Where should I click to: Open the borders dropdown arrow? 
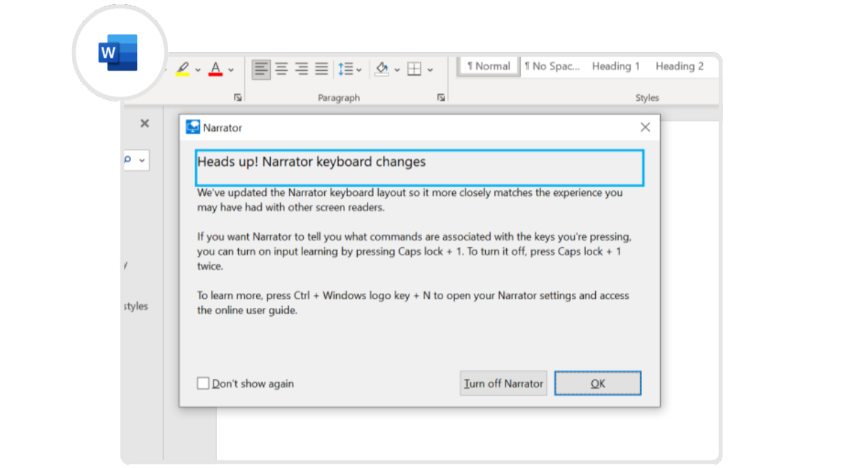click(x=430, y=69)
